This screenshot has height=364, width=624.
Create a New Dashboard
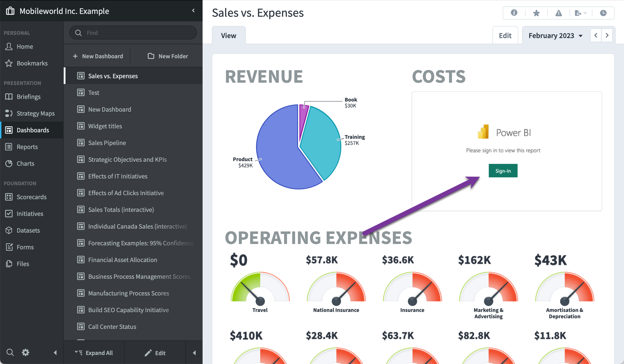[x=98, y=56]
